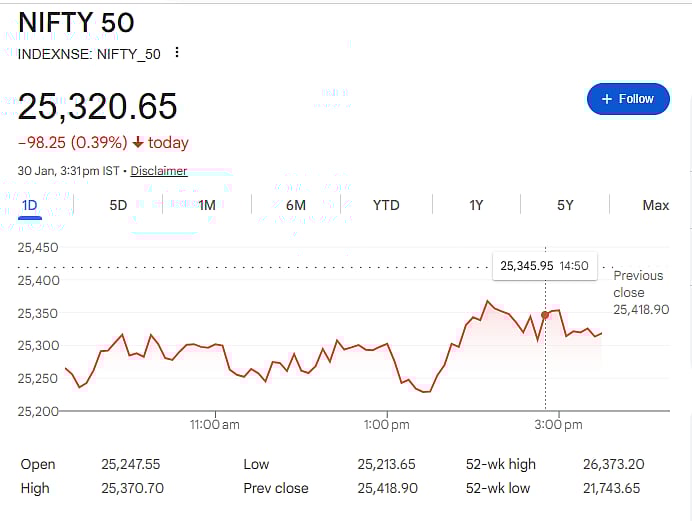Click the 25,320.65 index price
This screenshot has height=521, width=692.
pyautogui.click(x=98, y=106)
